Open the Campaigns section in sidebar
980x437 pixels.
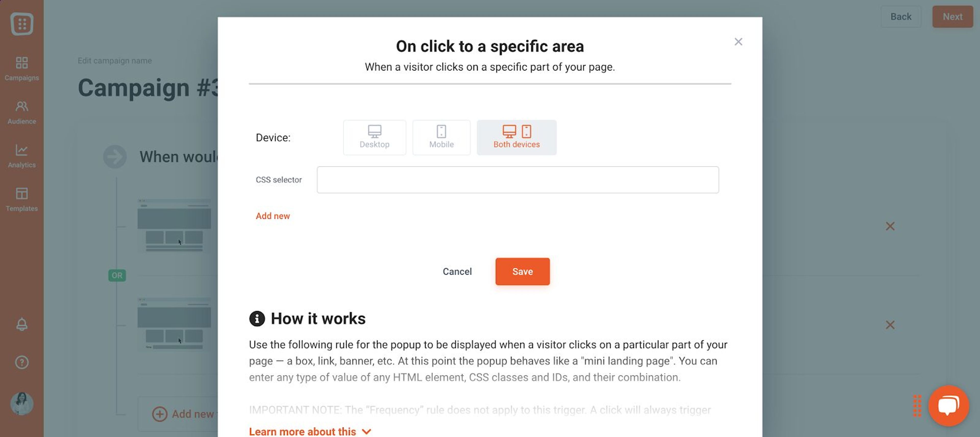(x=22, y=68)
